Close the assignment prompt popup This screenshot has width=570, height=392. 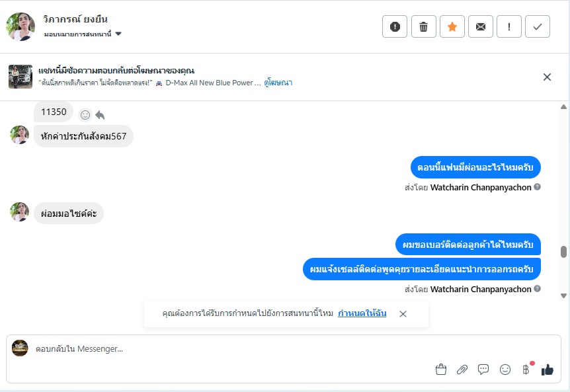(x=403, y=314)
